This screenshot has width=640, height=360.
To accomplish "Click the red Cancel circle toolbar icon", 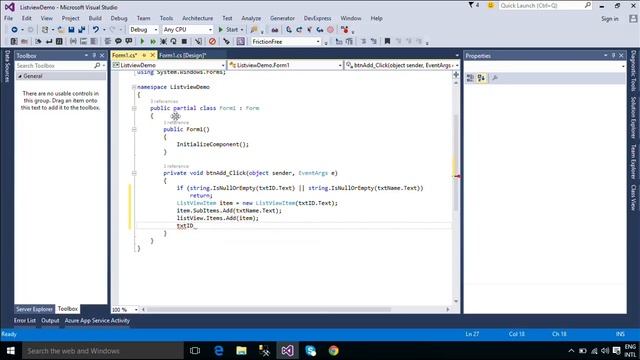I will [212, 41].
